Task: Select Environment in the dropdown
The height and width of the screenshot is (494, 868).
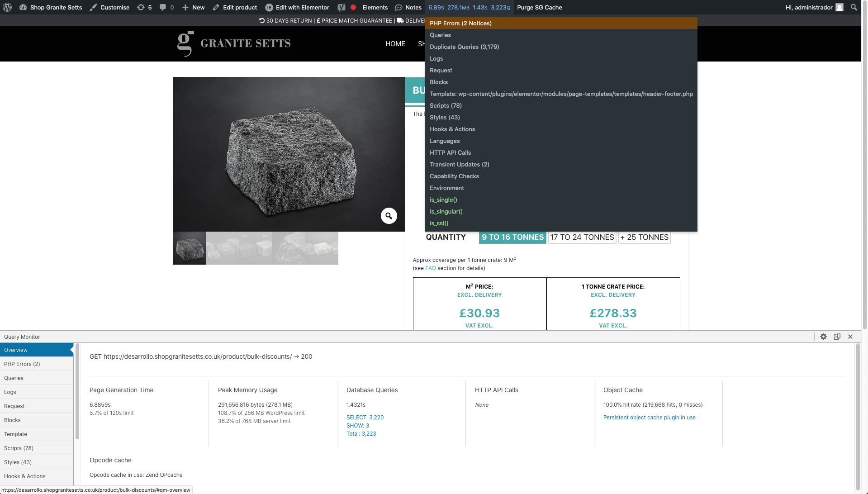Action: (561, 188)
